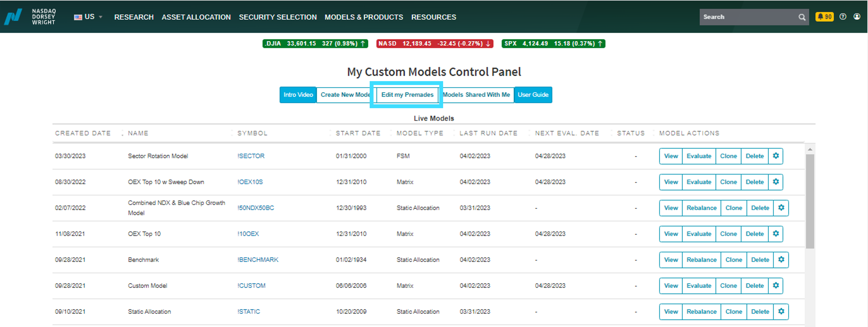The image size is (868, 327).
Task: Open the Models Shared With Me tab
Action: click(x=476, y=95)
